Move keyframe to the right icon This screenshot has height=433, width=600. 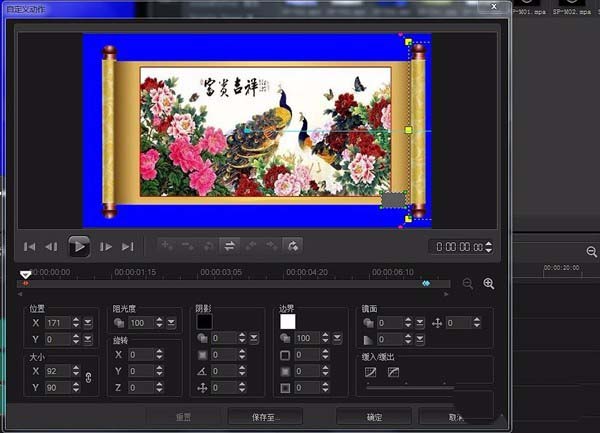tap(272, 246)
